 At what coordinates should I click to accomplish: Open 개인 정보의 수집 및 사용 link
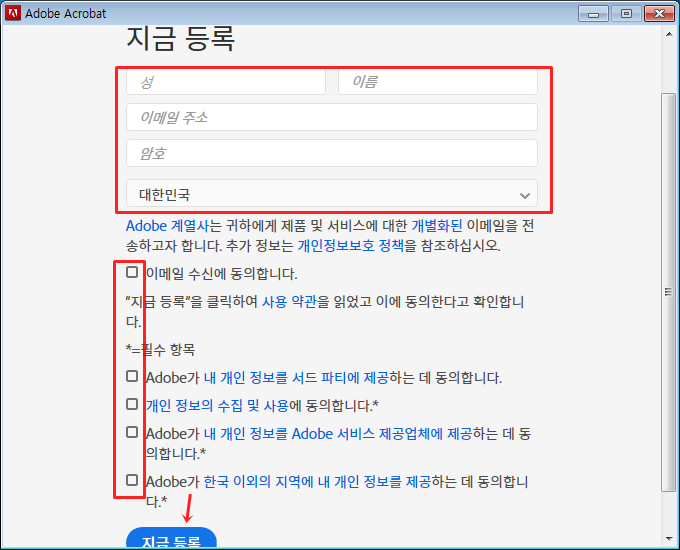[217, 406]
